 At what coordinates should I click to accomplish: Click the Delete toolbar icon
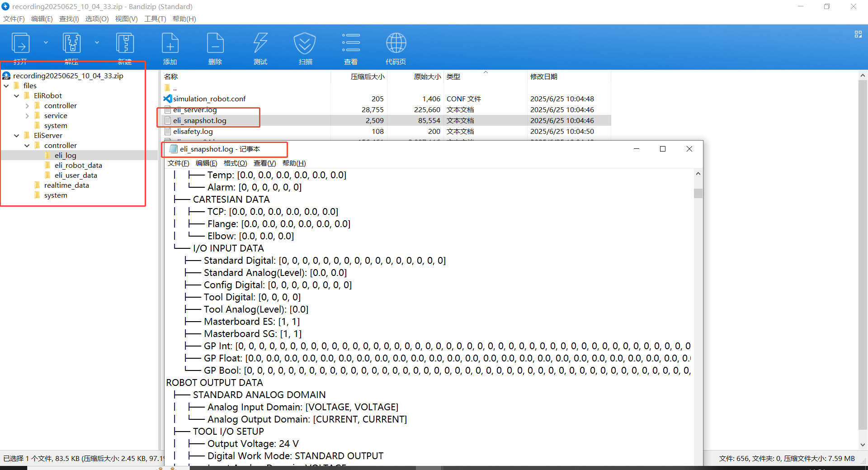[215, 43]
